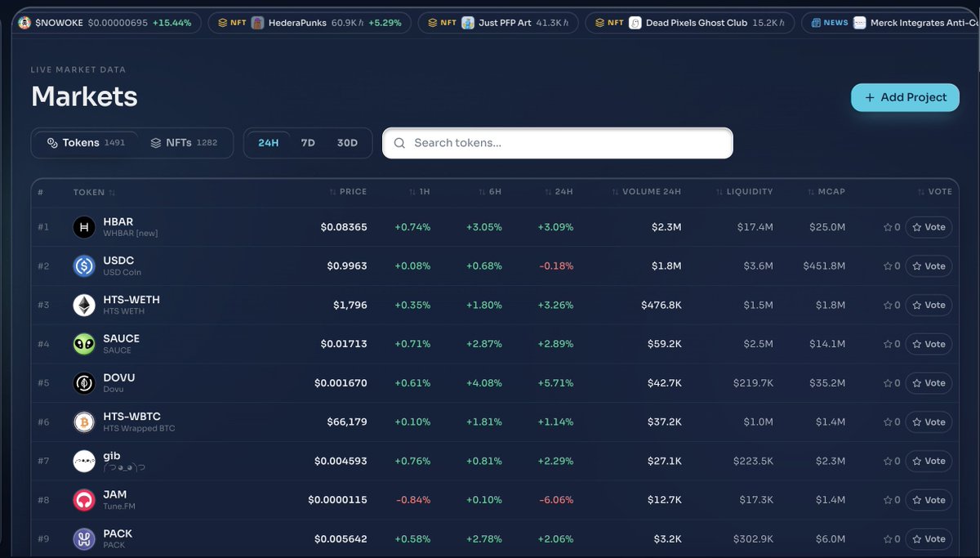
Task: Vote for SAUCE token
Action: pos(929,344)
